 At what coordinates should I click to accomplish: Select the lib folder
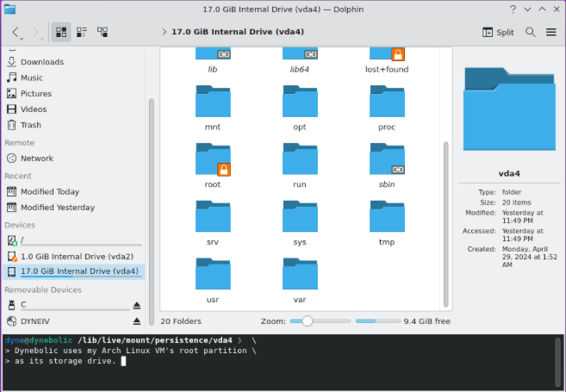point(213,60)
